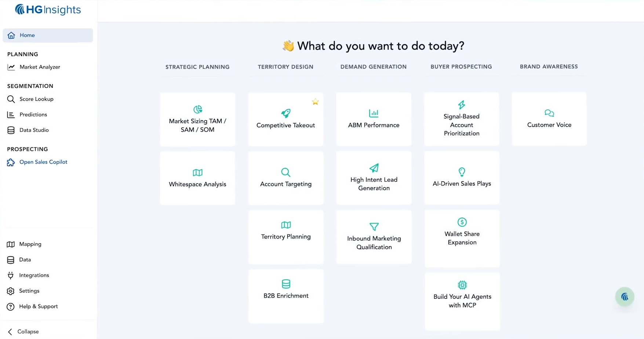Viewport: 644px width, 339px height.
Task: Open the Mapping map icon
Action: coord(11,244)
